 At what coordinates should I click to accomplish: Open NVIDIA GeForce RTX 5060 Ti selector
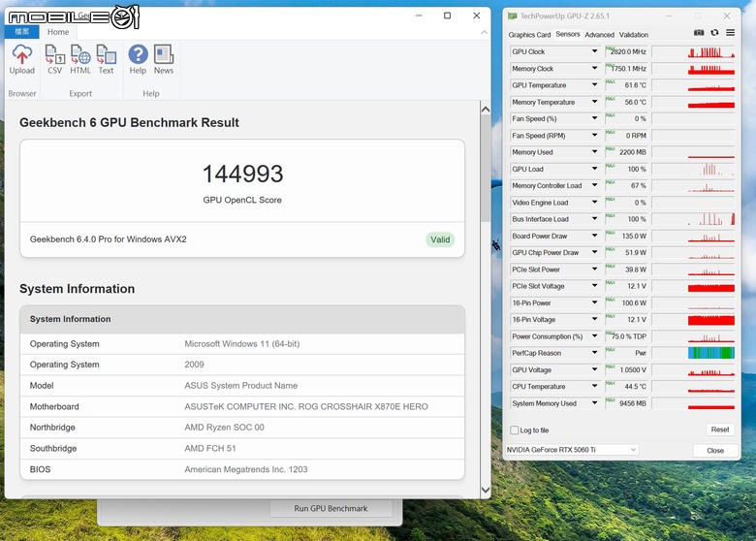[571, 450]
